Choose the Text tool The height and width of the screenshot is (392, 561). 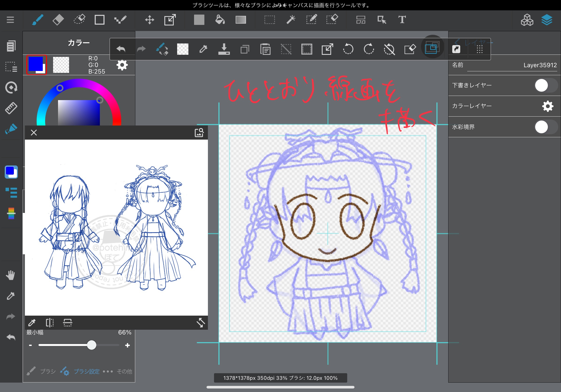point(402,20)
